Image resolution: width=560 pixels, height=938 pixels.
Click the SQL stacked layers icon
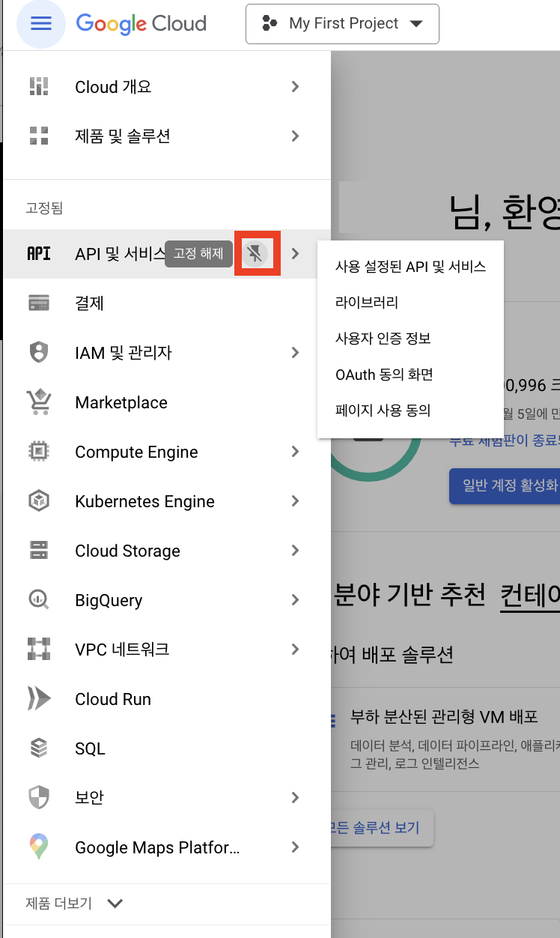click(39, 748)
